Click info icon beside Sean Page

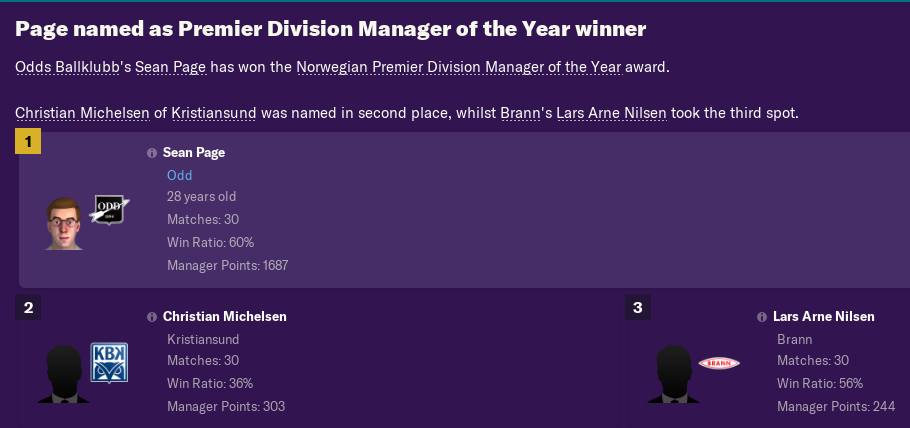(x=152, y=153)
